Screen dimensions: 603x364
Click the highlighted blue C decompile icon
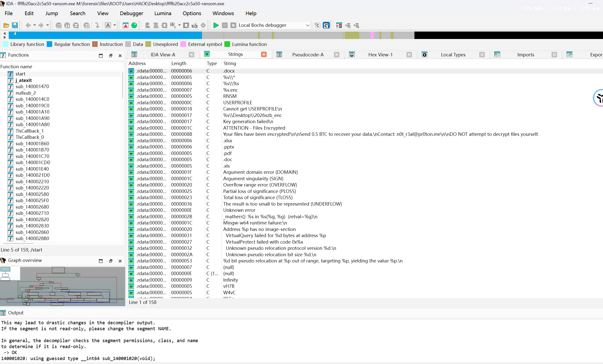pyautogui.click(x=326, y=25)
